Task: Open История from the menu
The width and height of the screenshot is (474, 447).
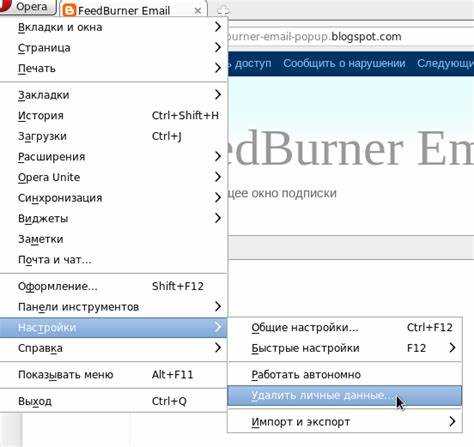Action: pyautogui.click(x=113, y=115)
